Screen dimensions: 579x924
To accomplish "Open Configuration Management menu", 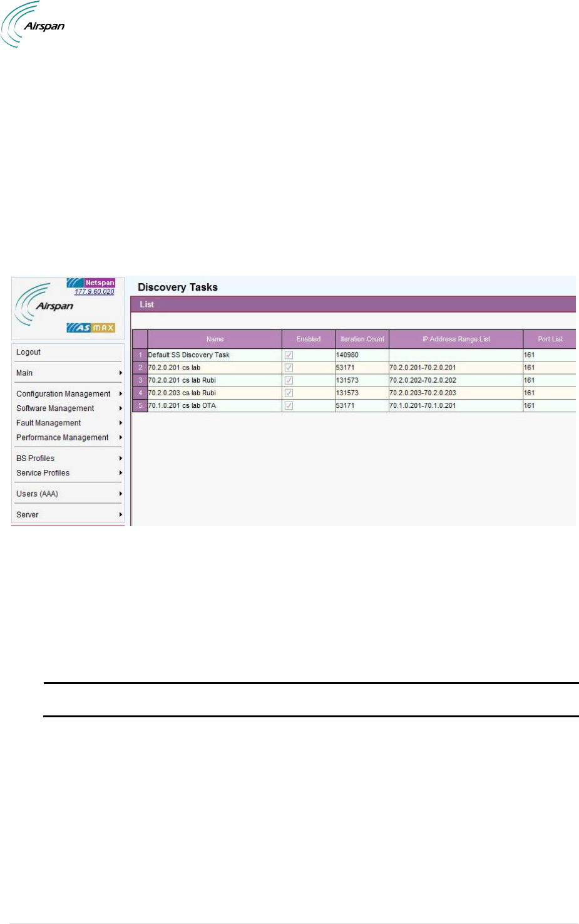I will pos(63,393).
